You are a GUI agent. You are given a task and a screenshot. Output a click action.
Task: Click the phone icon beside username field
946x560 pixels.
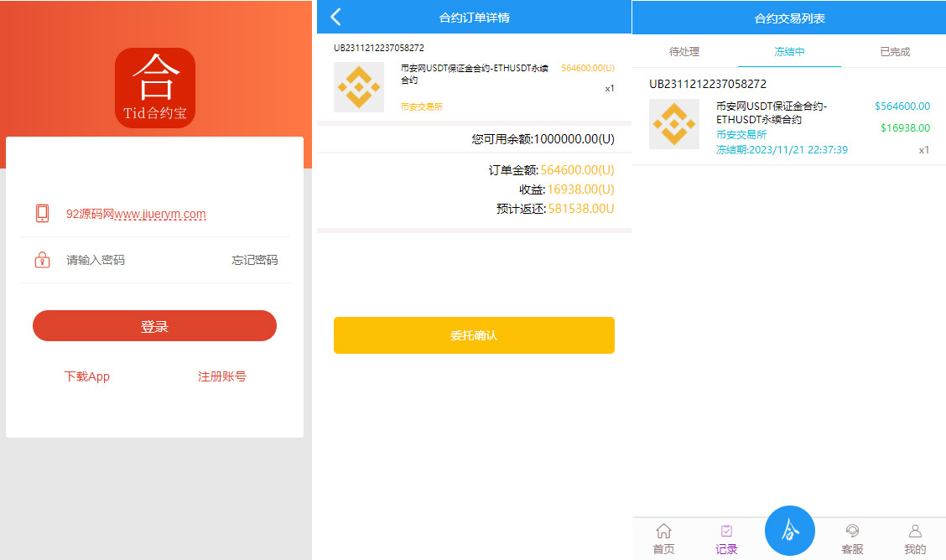point(42,214)
